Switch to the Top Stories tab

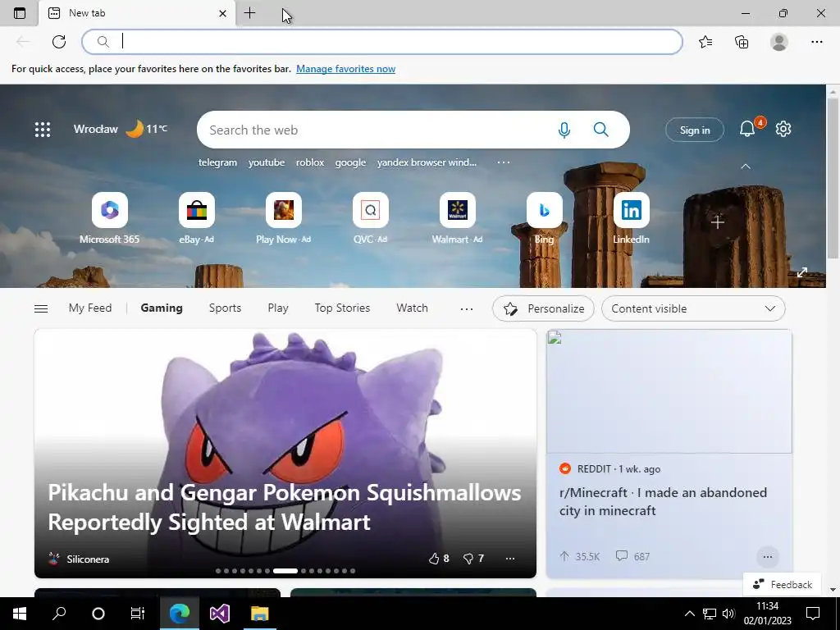[x=342, y=308]
